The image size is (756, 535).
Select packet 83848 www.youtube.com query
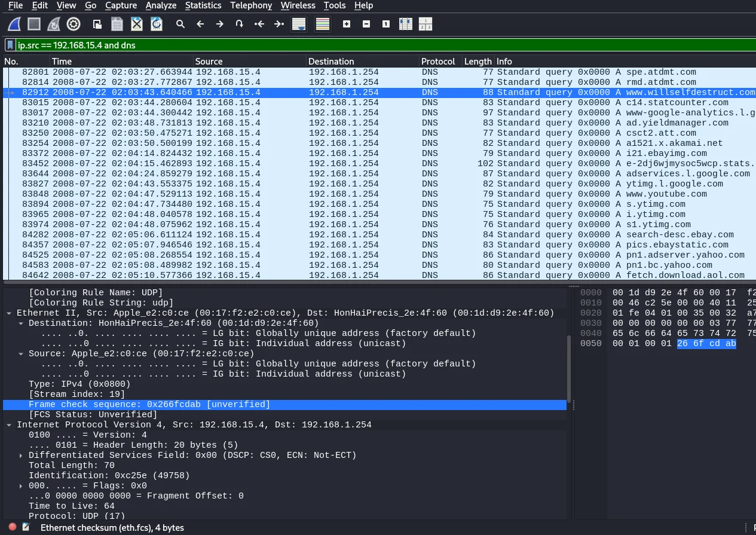tap(379, 194)
